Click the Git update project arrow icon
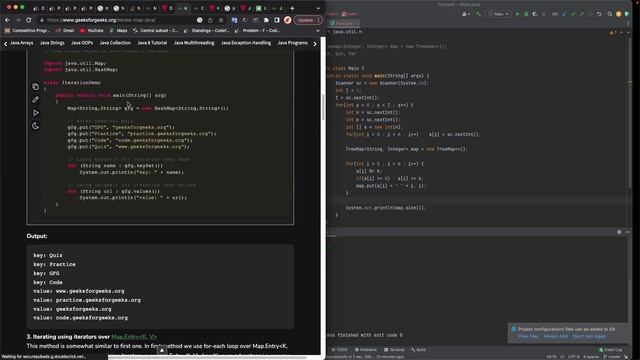The width and height of the screenshot is (640, 360). [x=564, y=14]
